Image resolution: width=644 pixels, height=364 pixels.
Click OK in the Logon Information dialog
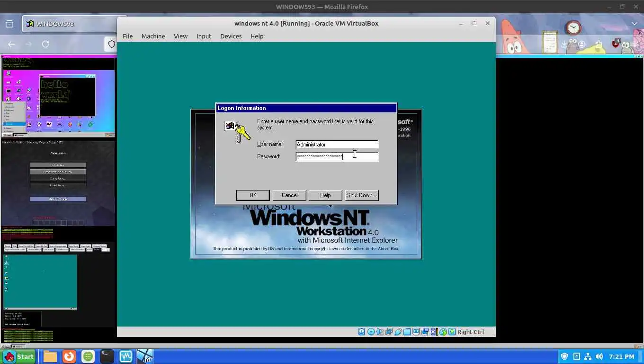253,195
